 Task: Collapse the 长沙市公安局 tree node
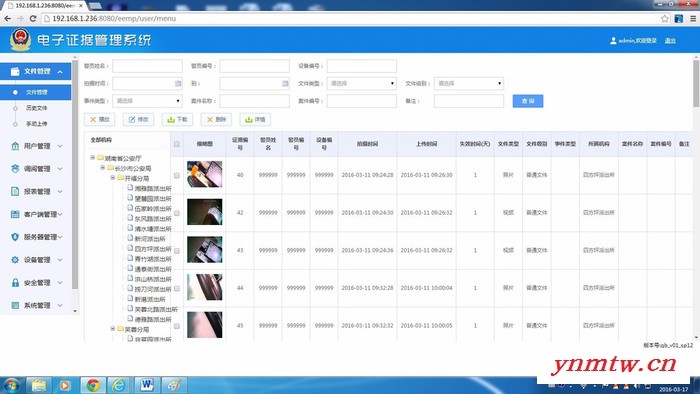(103, 168)
